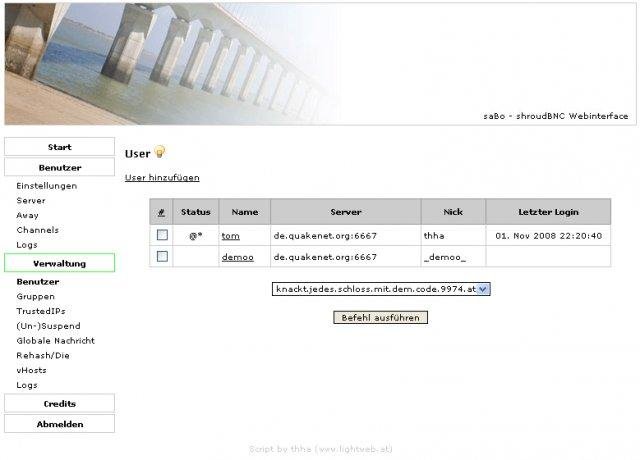Open the Globale Nachricht entry

[56, 340]
